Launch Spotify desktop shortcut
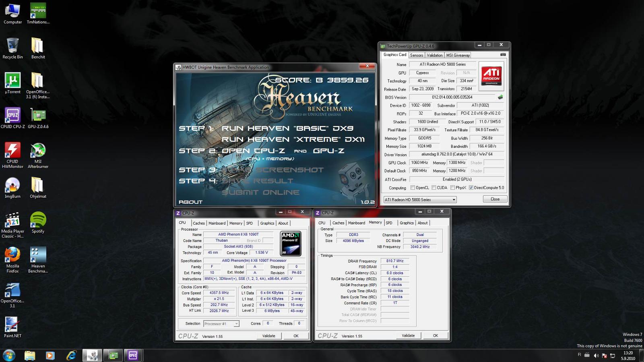644x362 pixels. click(38, 223)
